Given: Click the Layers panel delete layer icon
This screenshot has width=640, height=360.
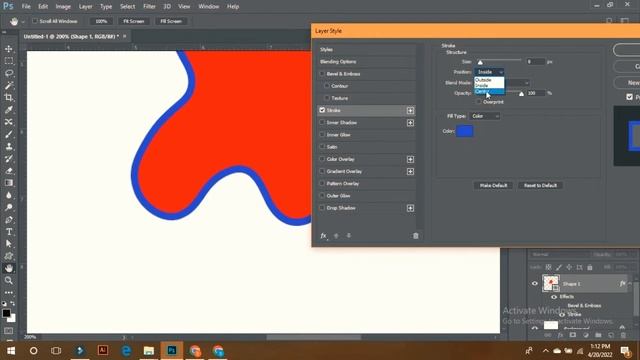Looking at the screenshot, I should tap(623, 335).
